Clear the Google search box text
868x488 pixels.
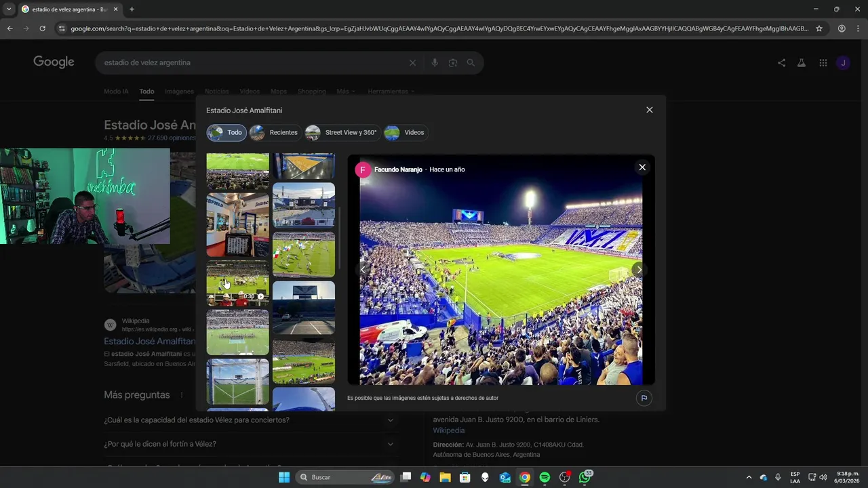click(x=412, y=63)
